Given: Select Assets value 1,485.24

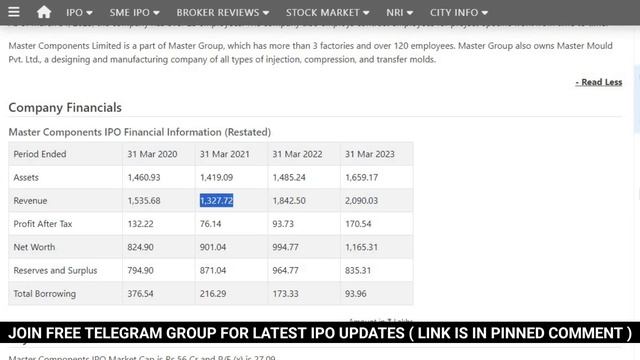Looking at the screenshot, I should (x=289, y=177).
